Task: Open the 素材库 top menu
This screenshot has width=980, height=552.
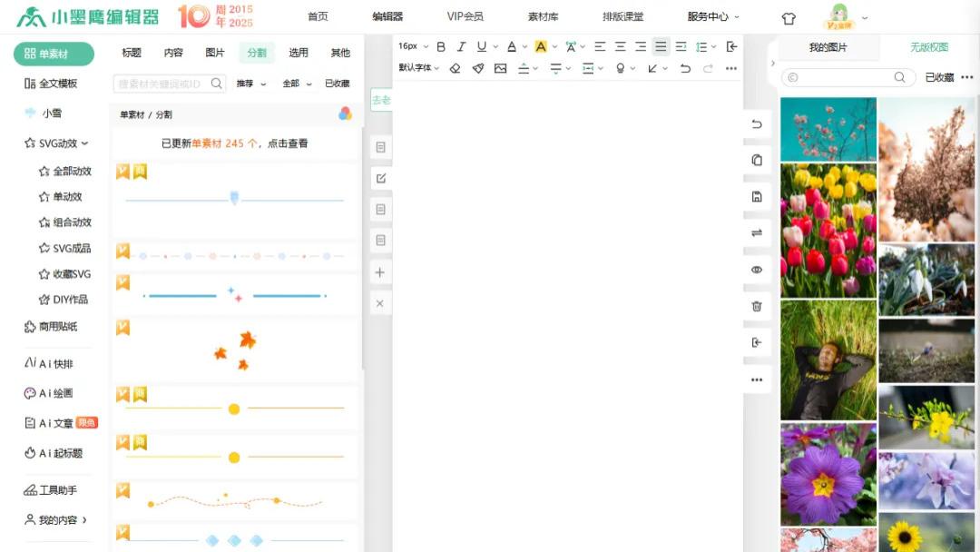Action: pyautogui.click(x=543, y=16)
